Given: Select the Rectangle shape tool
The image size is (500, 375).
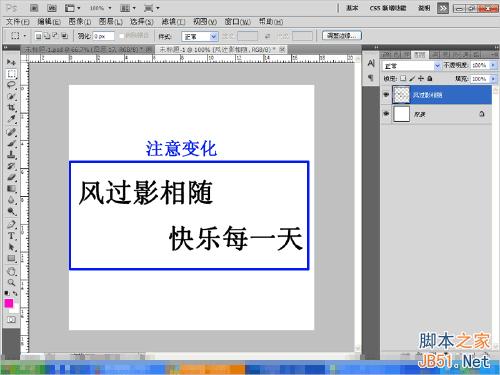Looking at the screenshot, I should [11, 258].
